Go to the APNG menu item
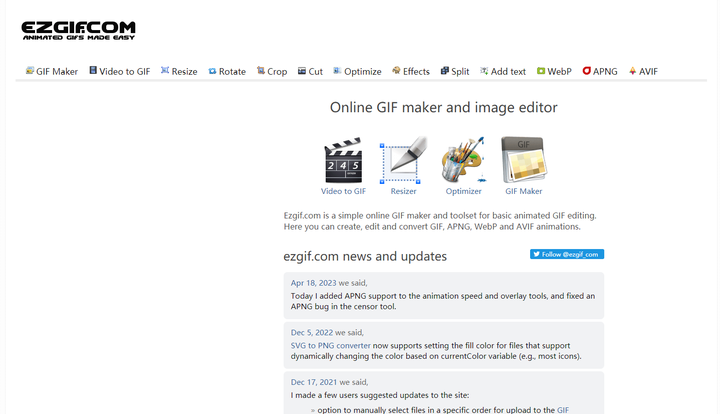 click(600, 71)
